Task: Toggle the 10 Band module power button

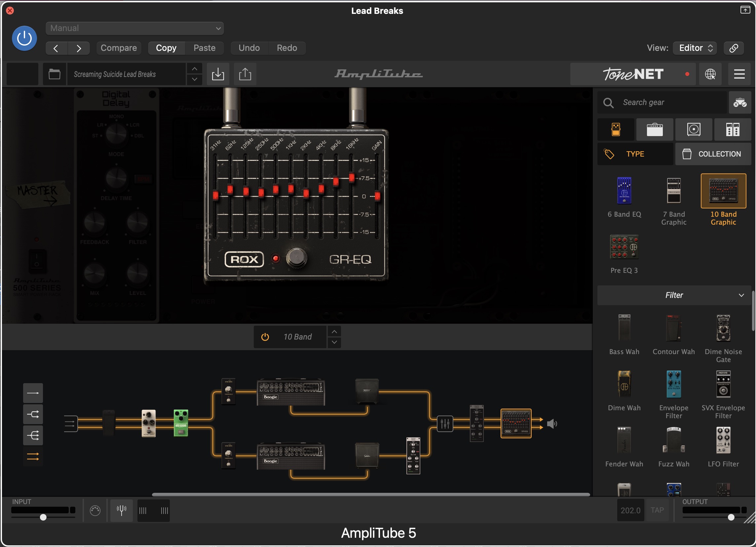Action: pos(265,337)
